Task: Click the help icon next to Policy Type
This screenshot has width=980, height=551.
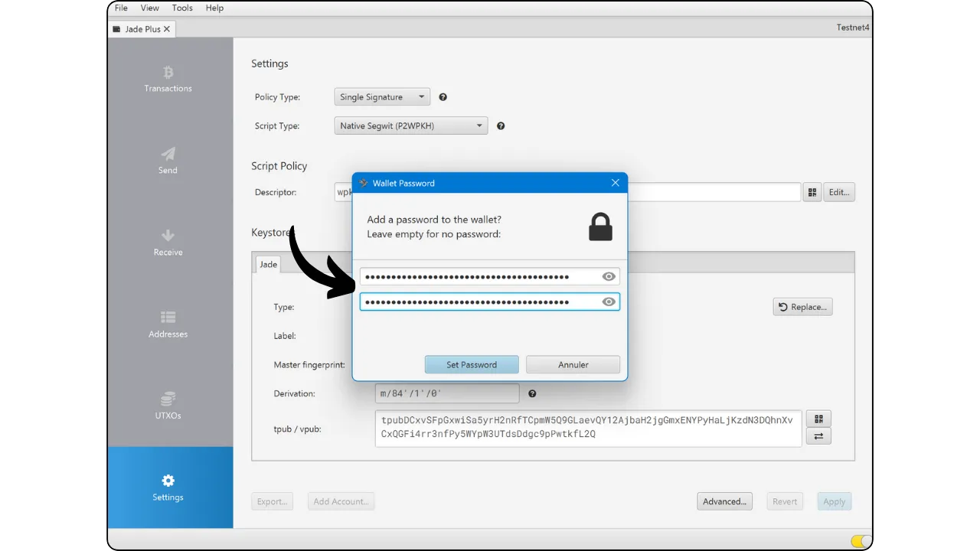Action: point(443,97)
